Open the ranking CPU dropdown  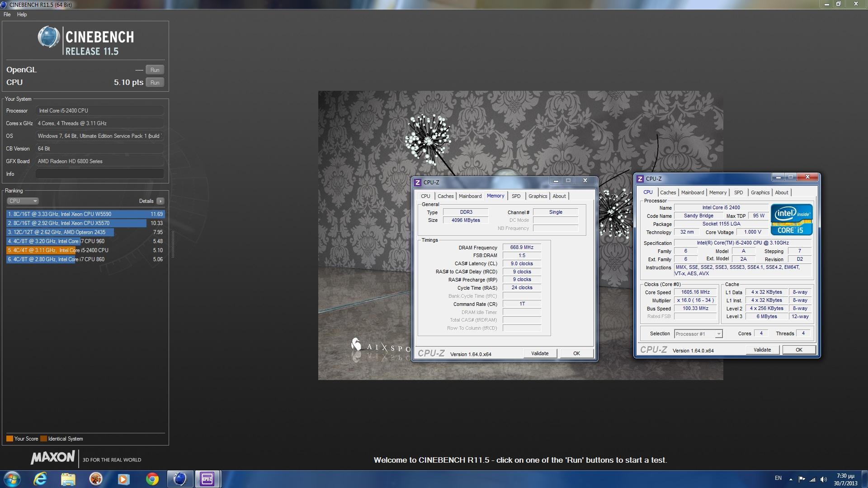[23, 201]
